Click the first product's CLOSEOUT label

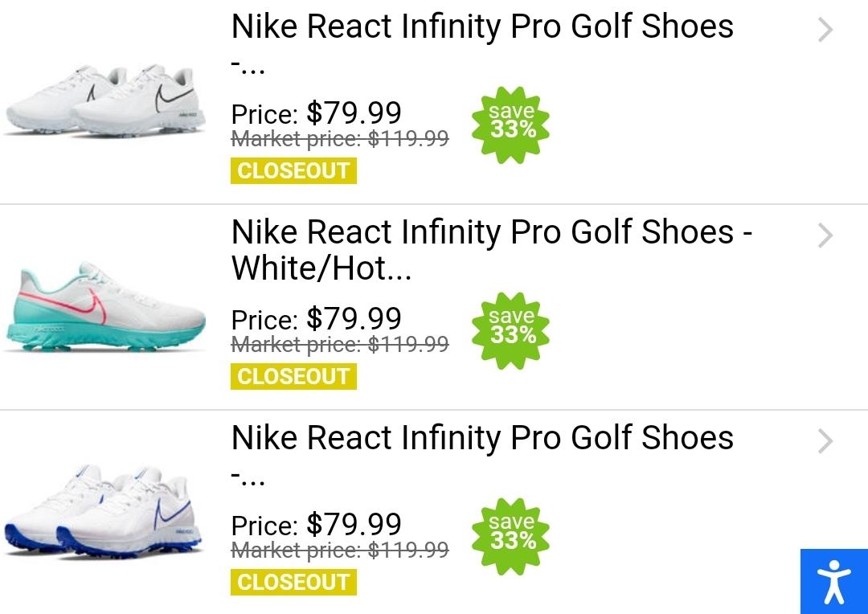(293, 171)
